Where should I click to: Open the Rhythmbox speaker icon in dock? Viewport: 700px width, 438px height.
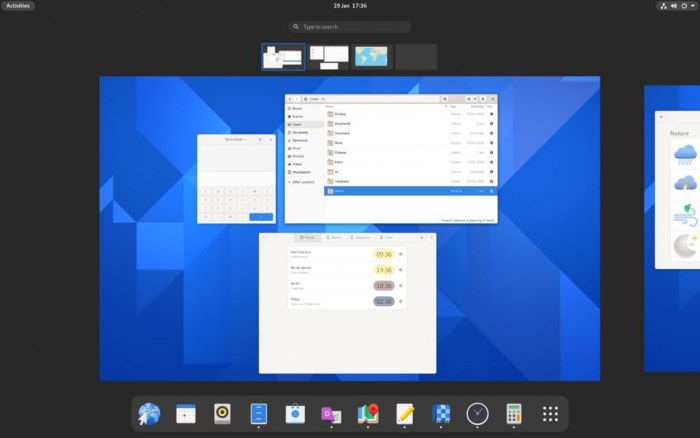tap(223, 414)
